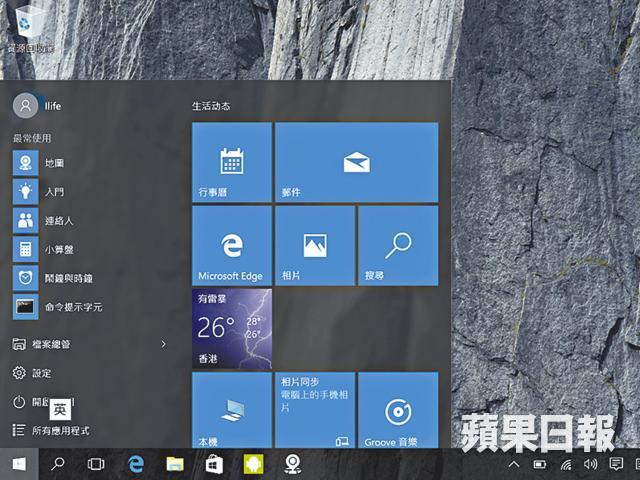Click the 英 input method indicator

60,409
